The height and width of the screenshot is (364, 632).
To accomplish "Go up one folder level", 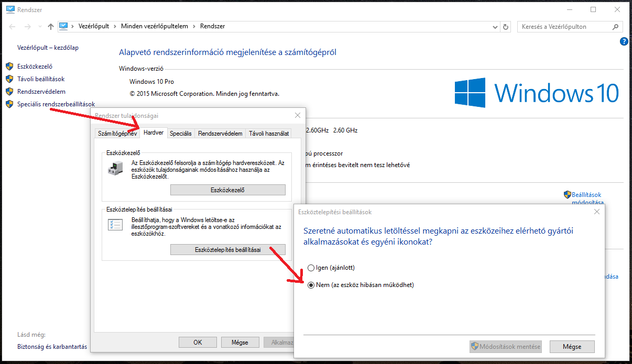I will point(51,27).
